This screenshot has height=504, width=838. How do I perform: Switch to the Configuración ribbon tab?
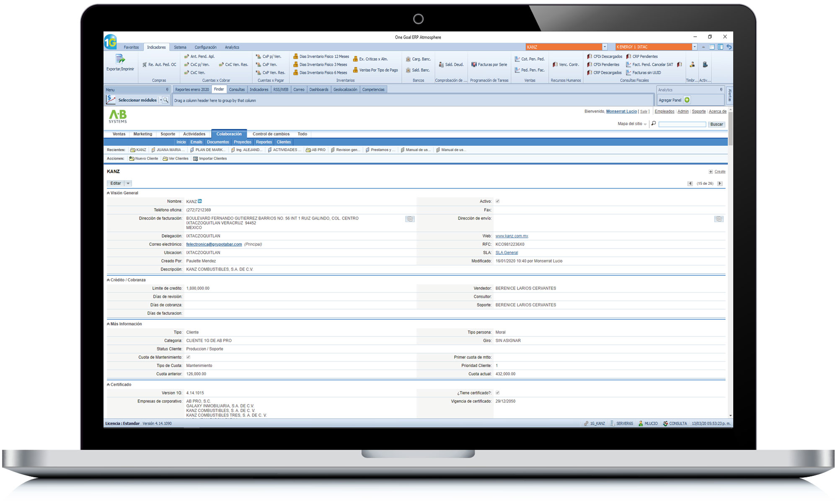(x=205, y=47)
